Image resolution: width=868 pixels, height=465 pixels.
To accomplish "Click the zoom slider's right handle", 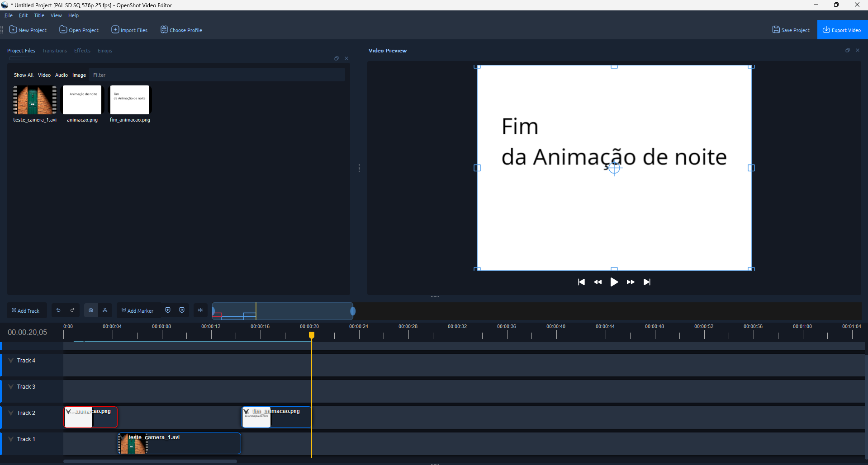I will point(353,311).
